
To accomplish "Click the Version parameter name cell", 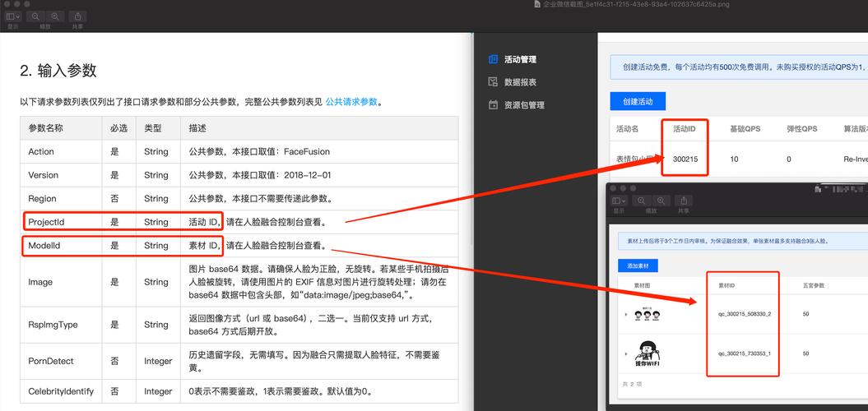I will tap(61, 175).
